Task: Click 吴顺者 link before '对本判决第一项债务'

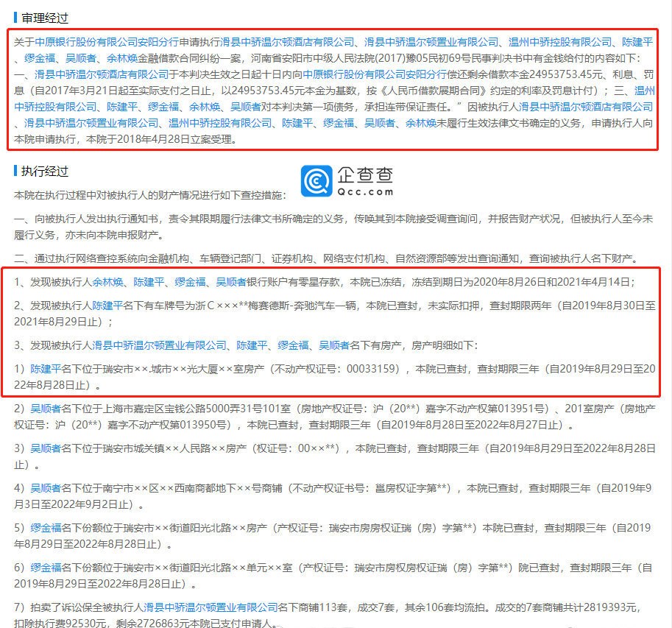Action: click(x=246, y=107)
